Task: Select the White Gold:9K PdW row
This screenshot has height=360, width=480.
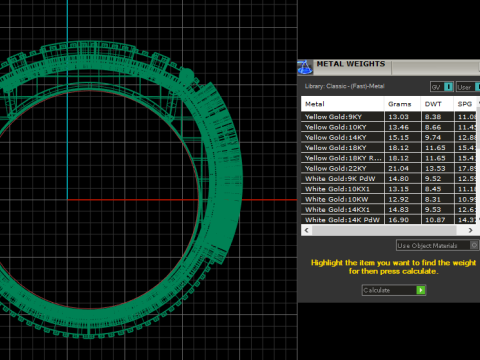Action: [389, 179]
